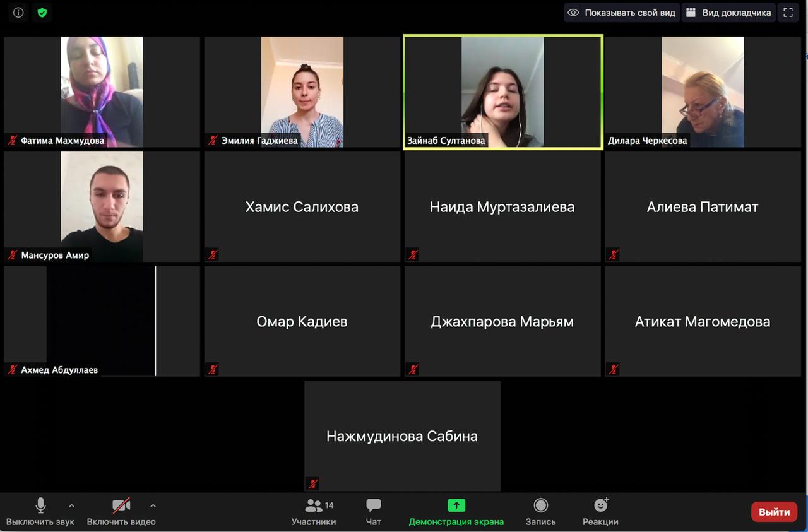
Task: Enter full screen mode icon
Action: click(x=788, y=13)
